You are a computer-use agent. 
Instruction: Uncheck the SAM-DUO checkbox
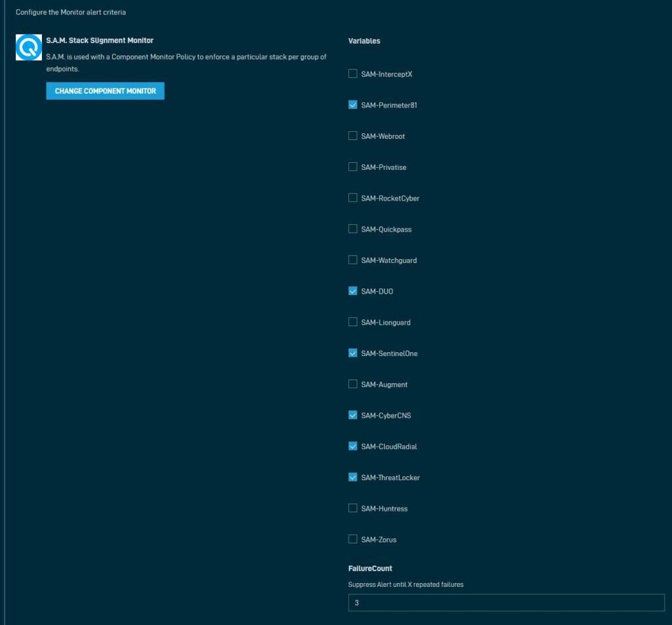coord(352,291)
